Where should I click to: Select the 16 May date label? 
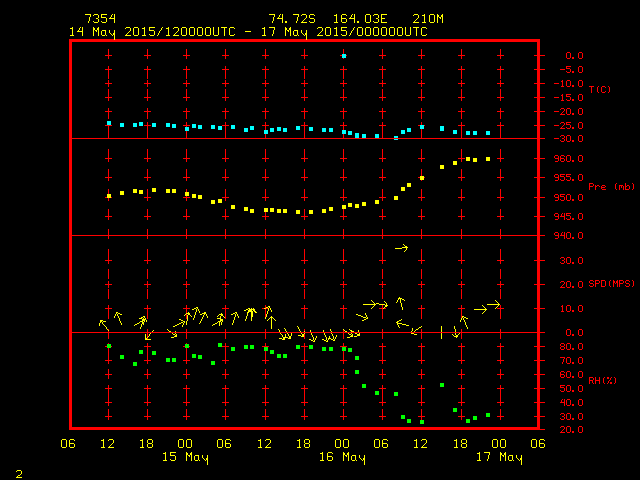pyautogui.click(x=342, y=458)
